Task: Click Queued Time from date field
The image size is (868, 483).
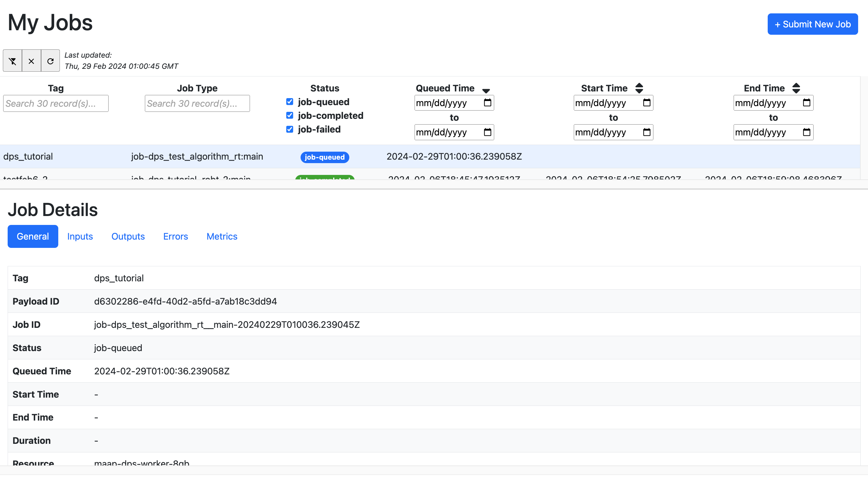Action: coord(454,103)
